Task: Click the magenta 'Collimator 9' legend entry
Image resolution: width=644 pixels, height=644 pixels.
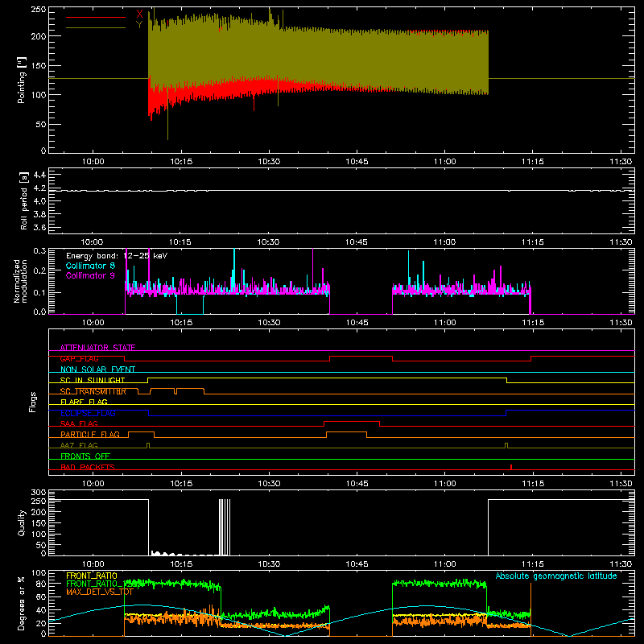Action: pyautogui.click(x=90, y=275)
